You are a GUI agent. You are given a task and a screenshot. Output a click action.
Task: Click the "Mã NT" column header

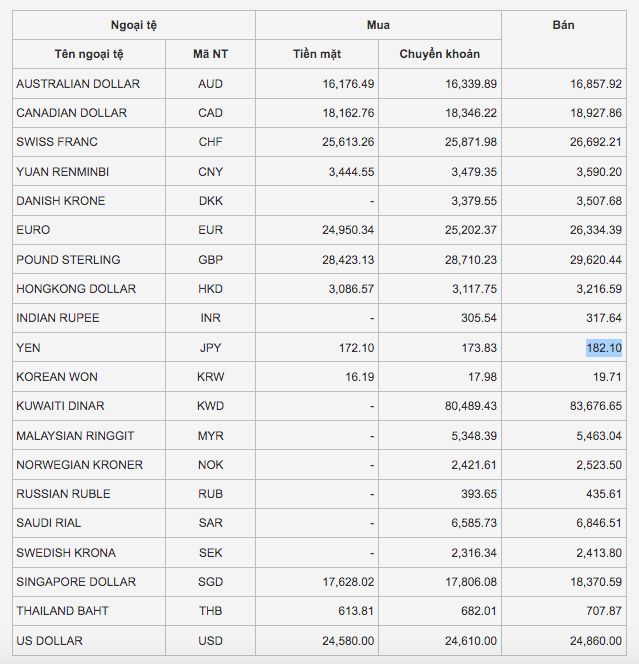(210, 54)
